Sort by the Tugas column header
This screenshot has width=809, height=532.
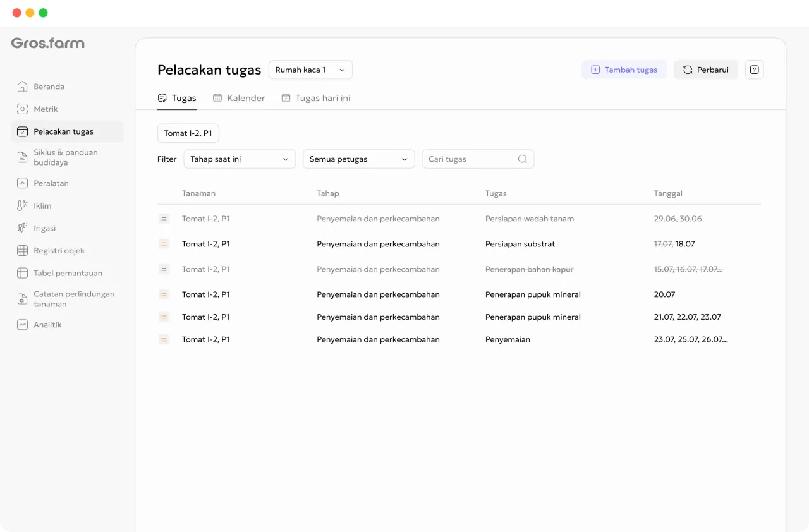click(496, 193)
